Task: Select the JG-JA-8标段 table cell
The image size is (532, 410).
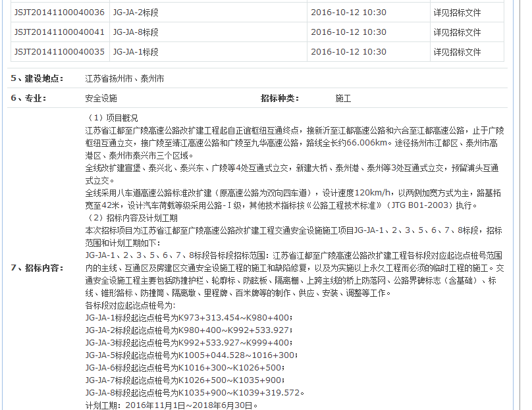Action: click(135, 32)
